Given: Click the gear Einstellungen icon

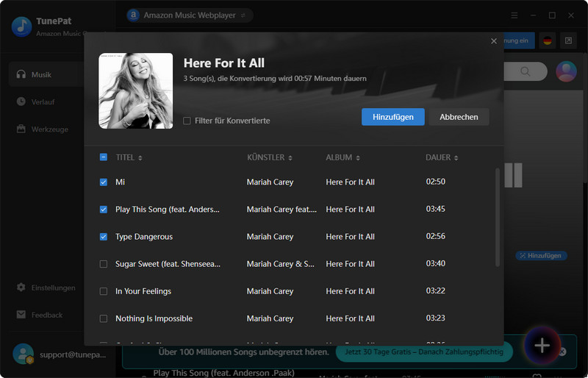Looking at the screenshot, I should (21, 288).
